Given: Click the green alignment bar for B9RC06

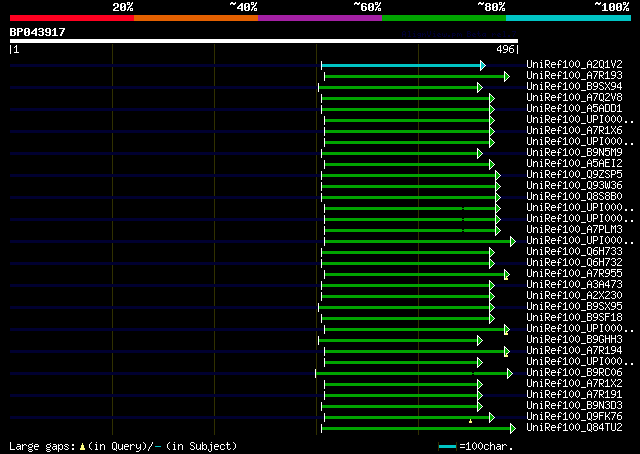Looking at the screenshot, I should (x=411, y=374).
